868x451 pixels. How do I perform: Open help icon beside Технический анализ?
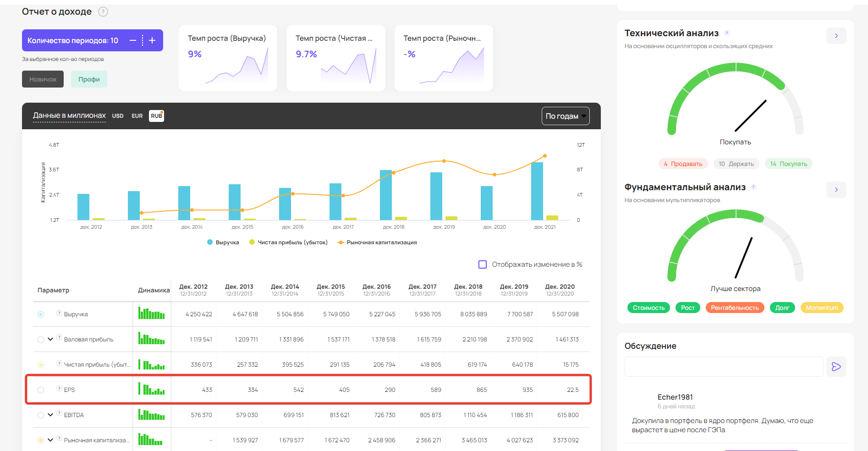pyautogui.click(x=727, y=33)
